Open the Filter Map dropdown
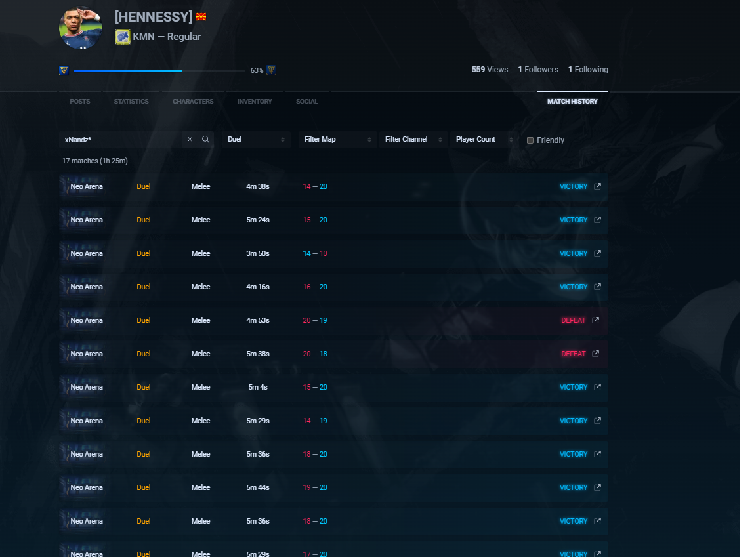Screen dimensions: 756x557 coord(337,140)
